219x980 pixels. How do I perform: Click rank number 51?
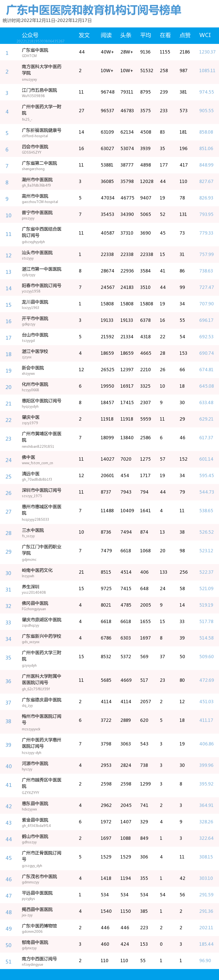tap(8, 961)
